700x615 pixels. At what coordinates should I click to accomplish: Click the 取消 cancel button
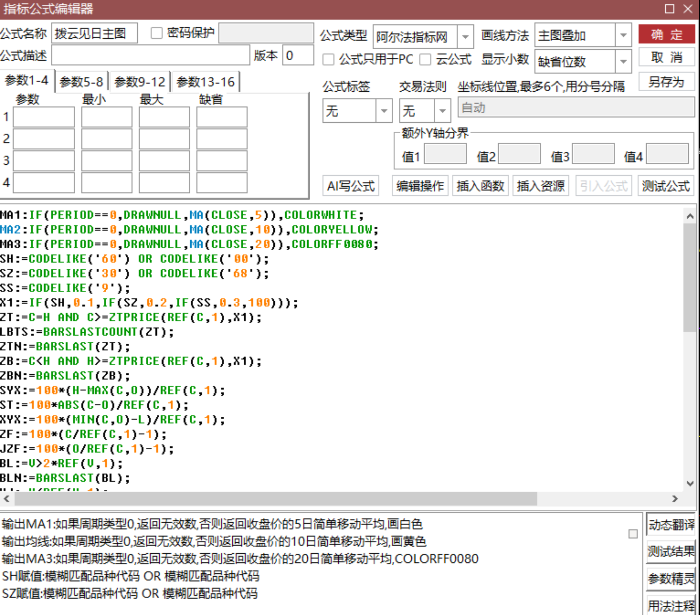(x=666, y=57)
